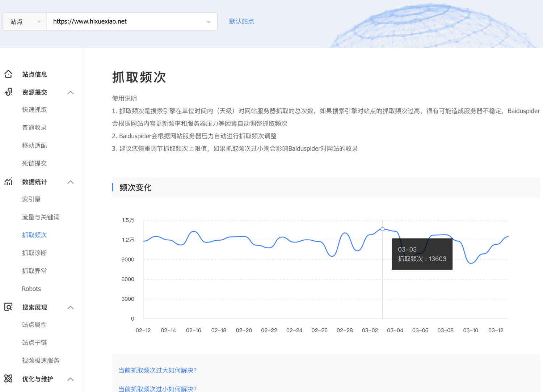This screenshot has width=543, height=392.
Task: Click the search icon beside 搜索展现
Action: [x=8, y=307]
